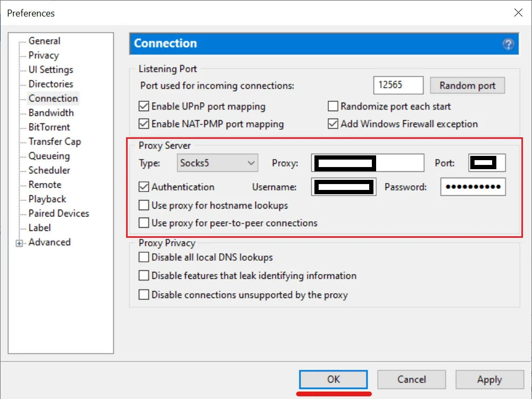
Task: Confirm with the OK button
Action: pyautogui.click(x=333, y=379)
